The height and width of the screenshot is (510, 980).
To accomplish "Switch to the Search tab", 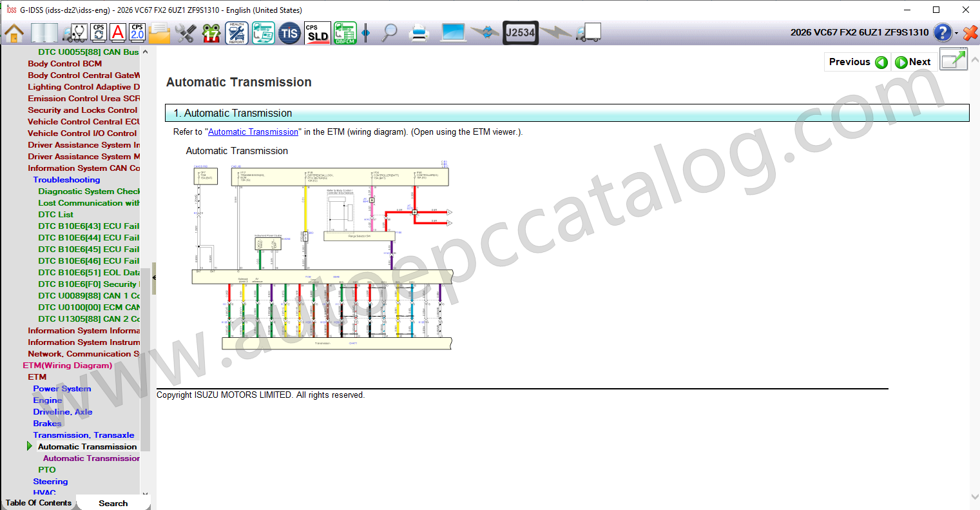I will point(113,503).
